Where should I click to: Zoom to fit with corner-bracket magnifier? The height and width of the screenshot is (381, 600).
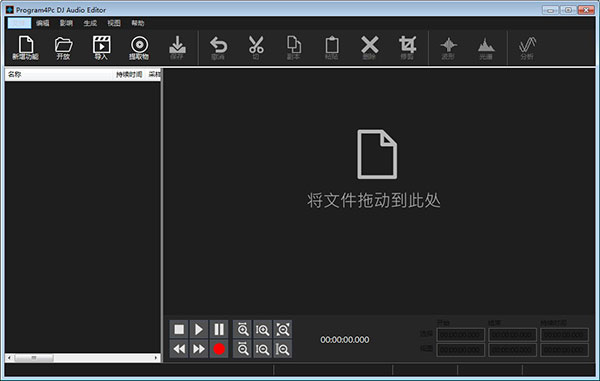tap(283, 329)
